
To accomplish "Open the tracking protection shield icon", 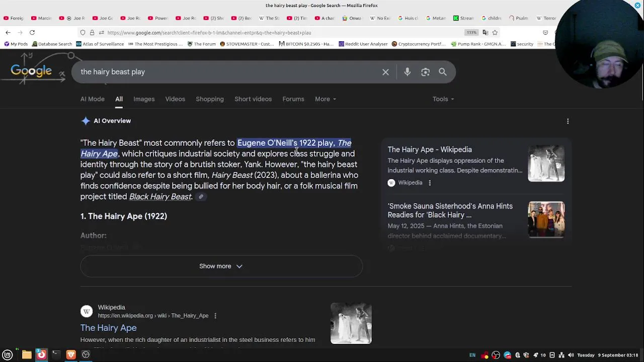I will [x=83, y=33].
